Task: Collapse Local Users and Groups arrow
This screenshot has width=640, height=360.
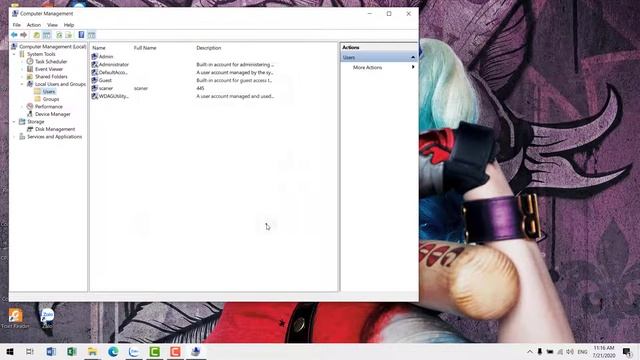Action: 22,84
